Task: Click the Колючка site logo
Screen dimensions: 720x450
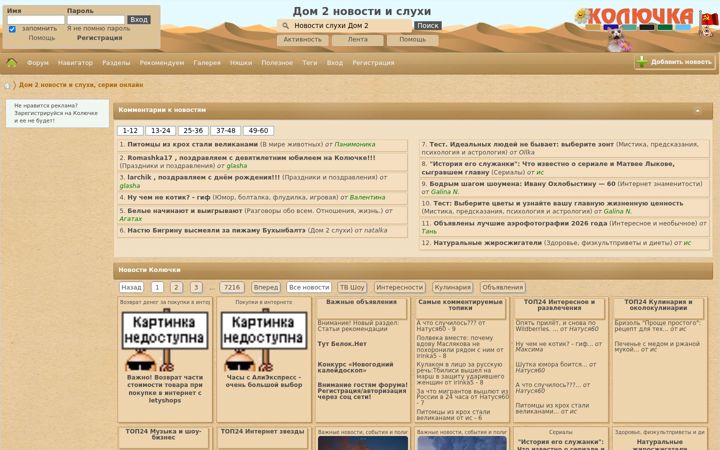Action: point(640,16)
